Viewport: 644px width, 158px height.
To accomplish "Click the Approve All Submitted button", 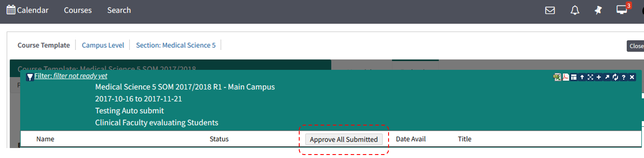I will 344,139.
